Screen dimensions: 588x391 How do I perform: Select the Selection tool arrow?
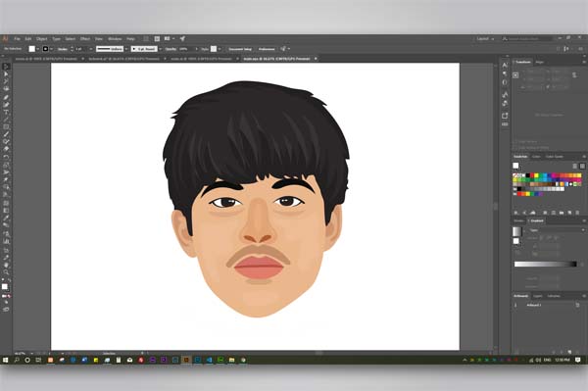(x=6, y=67)
